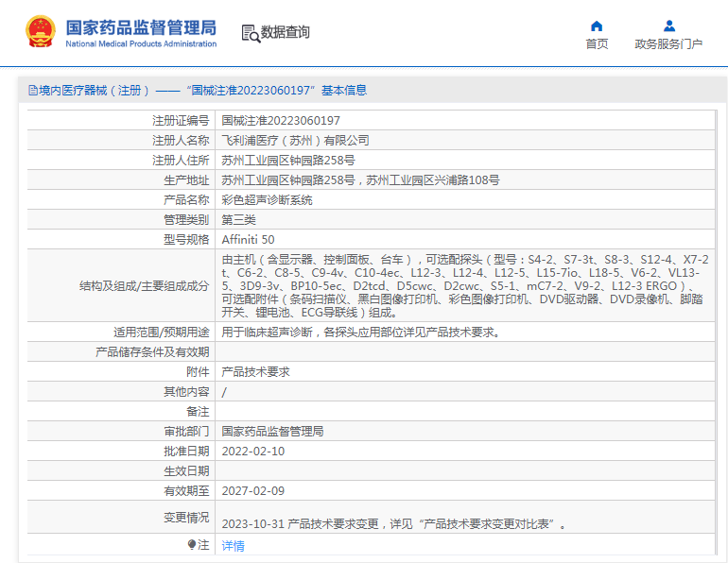The image size is (728, 563).
Task: Click 国家药品监督管理局 header title
Action: click(141, 27)
